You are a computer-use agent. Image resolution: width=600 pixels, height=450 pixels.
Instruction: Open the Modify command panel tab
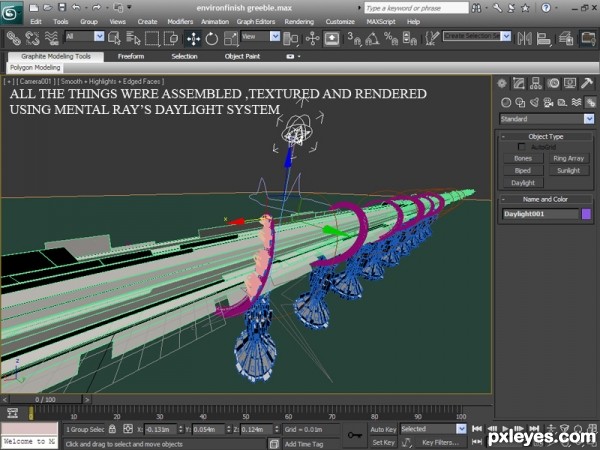pyautogui.click(x=518, y=83)
